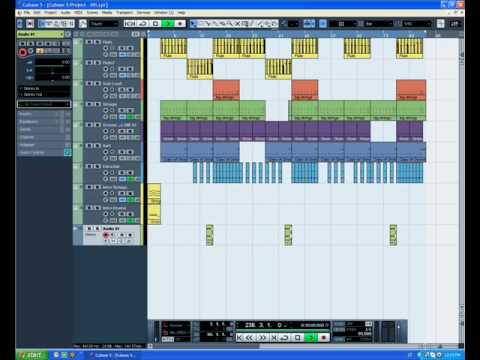Viewport: 480px width, 360px height.
Task: Click the Activate Project button
Action: (x=20, y=23)
